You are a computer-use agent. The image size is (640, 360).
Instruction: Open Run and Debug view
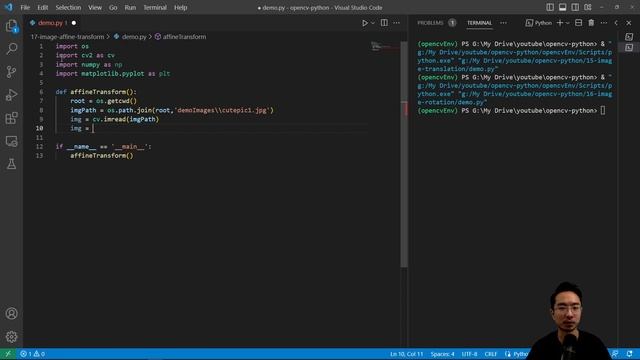pos(11,95)
